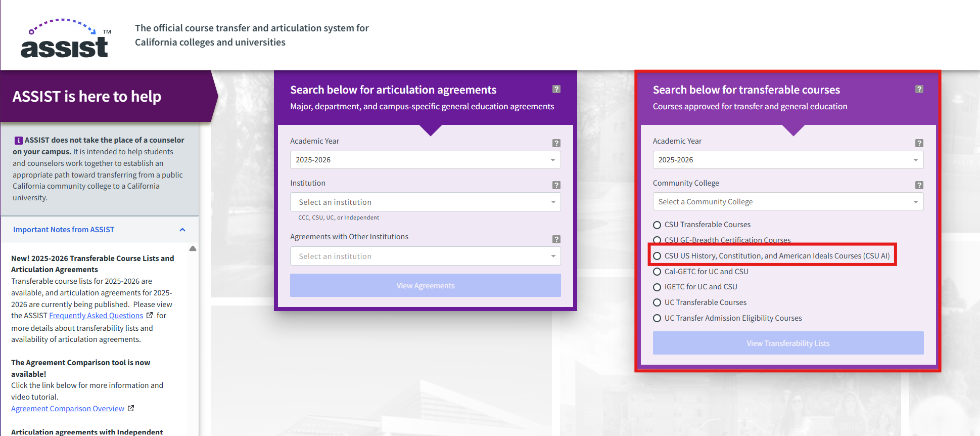980x436 pixels.
Task: Open the Agreement Comparison Overview link
Action: pyautogui.click(x=68, y=409)
